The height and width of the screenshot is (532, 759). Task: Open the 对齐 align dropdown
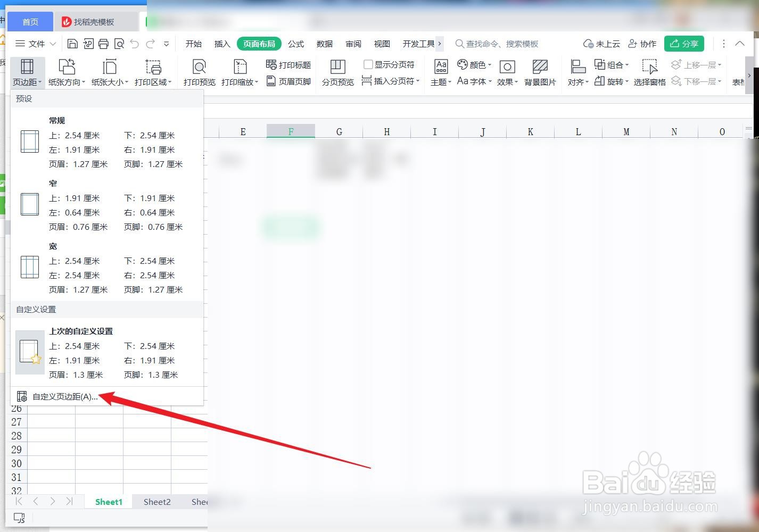point(578,72)
